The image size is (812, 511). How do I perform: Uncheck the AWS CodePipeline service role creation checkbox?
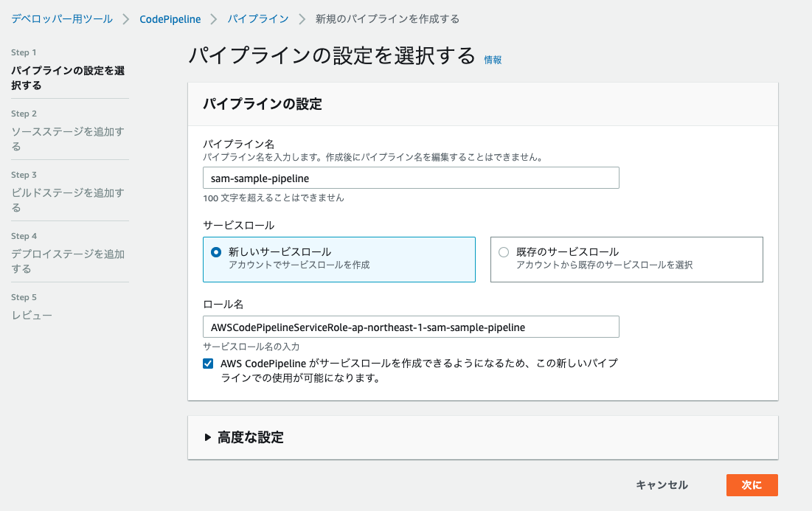pos(207,363)
